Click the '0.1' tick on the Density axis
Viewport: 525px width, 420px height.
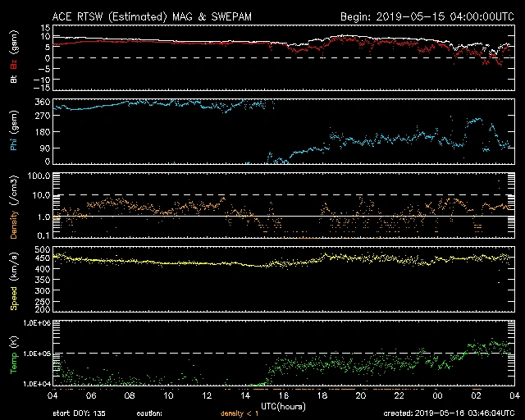[x=43, y=235]
